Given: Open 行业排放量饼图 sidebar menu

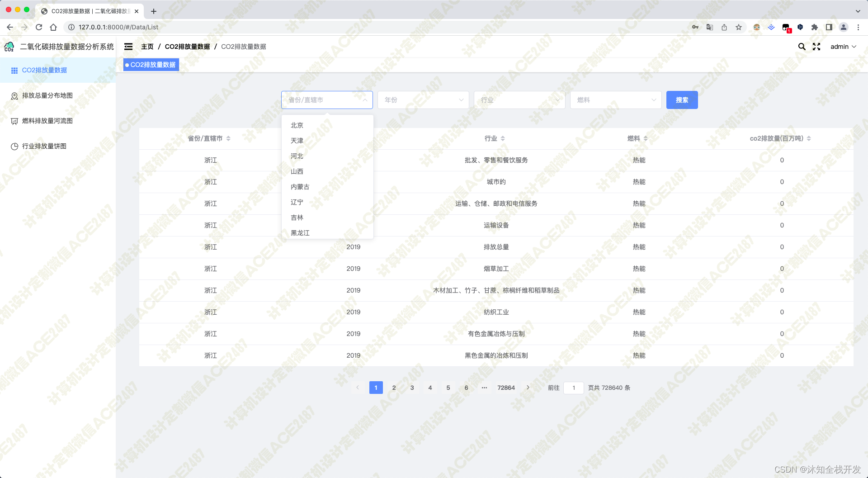Looking at the screenshot, I should [58, 147].
